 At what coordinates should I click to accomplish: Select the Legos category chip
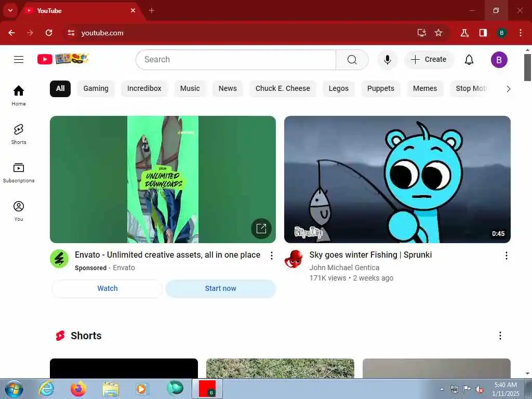(339, 88)
